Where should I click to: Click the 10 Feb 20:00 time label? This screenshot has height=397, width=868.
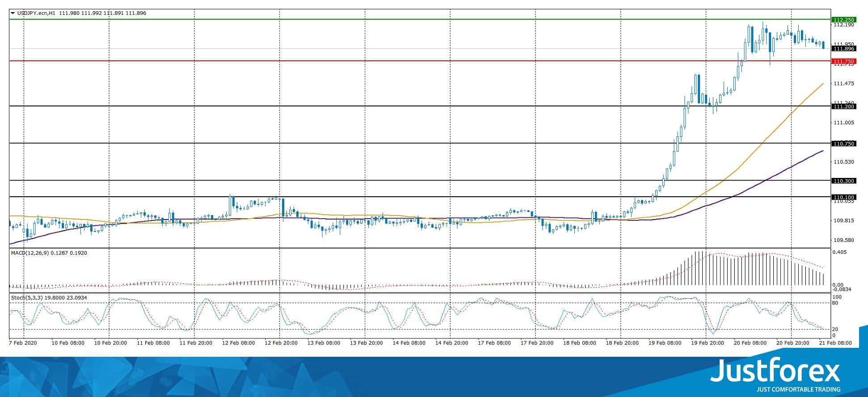pyautogui.click(x=110, y=343)
